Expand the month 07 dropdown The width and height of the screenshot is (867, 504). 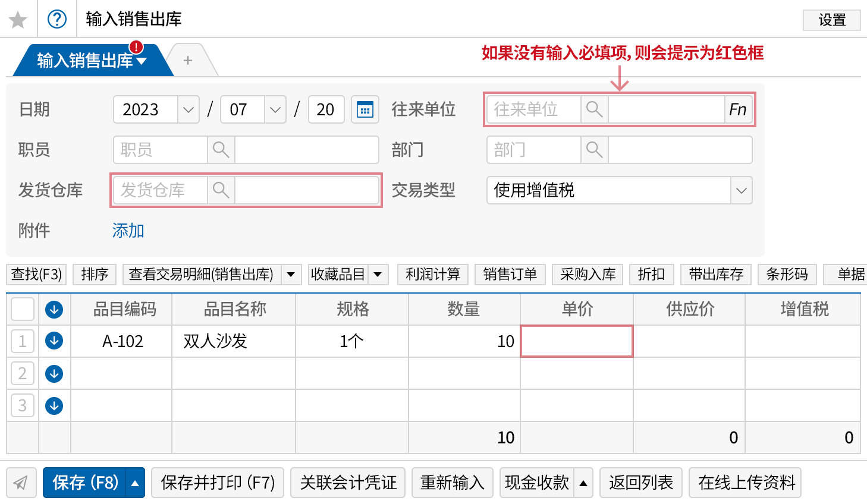click(x=275, y=110)
